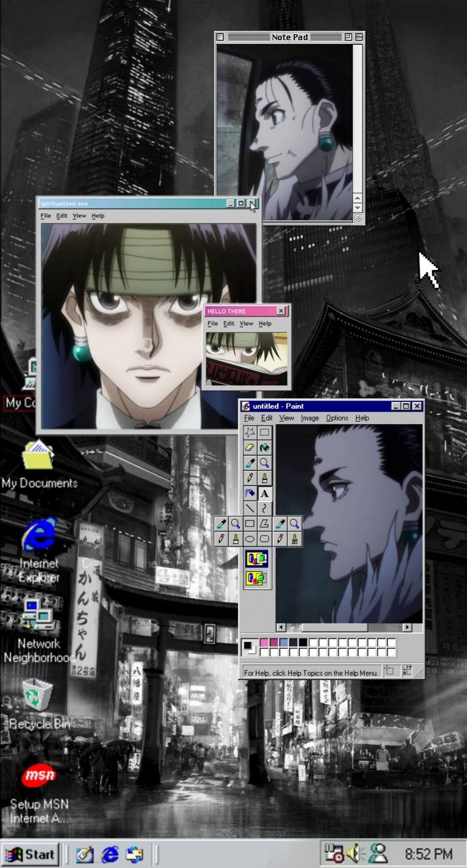Open File menu in HELLO THERE window
The width and height of the screenshot is (467, 868).
(x=213, y=323)
